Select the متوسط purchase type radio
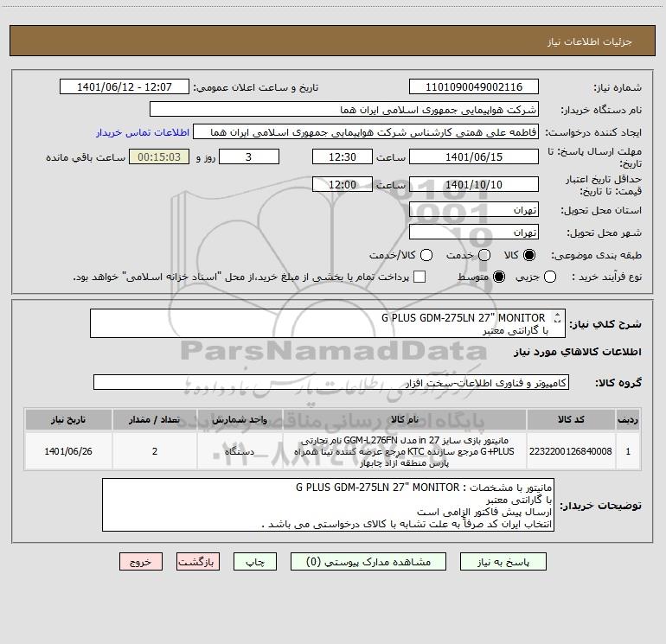This screenshot has height=644, width=666. (x=499, y=277)
